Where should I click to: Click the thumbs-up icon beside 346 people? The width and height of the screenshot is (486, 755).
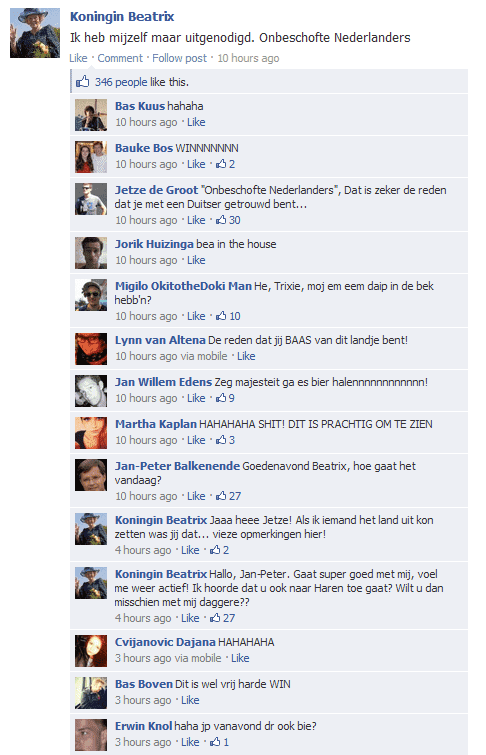82,81
